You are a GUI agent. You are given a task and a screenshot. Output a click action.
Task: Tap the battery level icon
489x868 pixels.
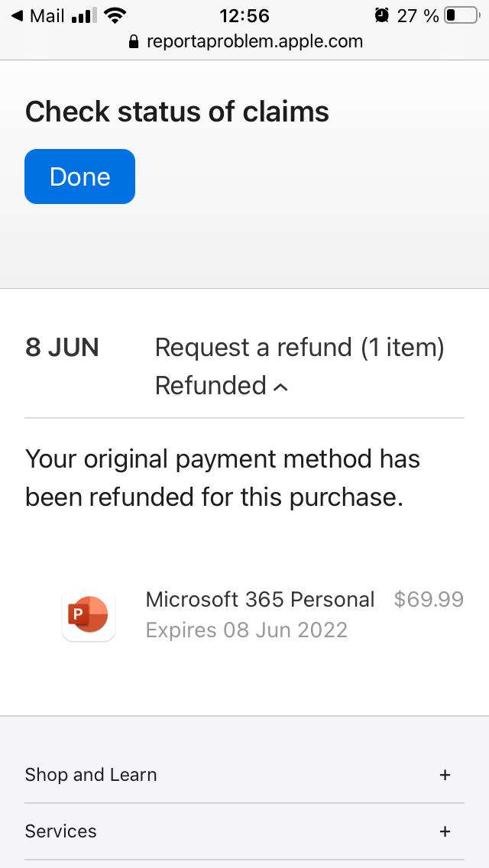[460, 15]
